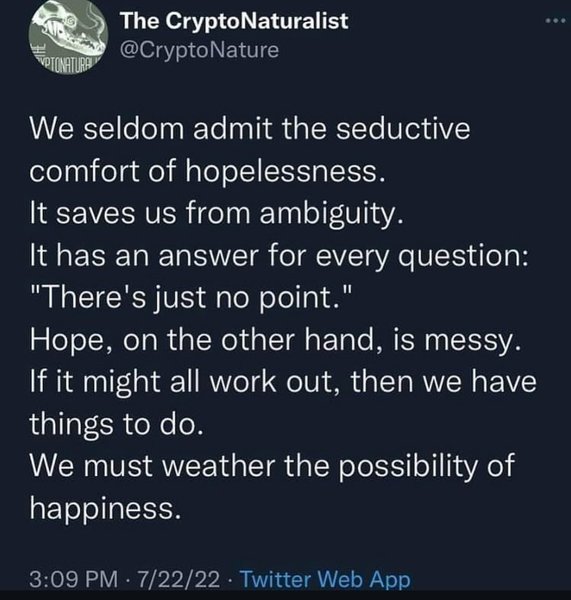571x600 pixels.
Task: Click the line "It saves us from ambiguity."
Action: pos(217,214)
